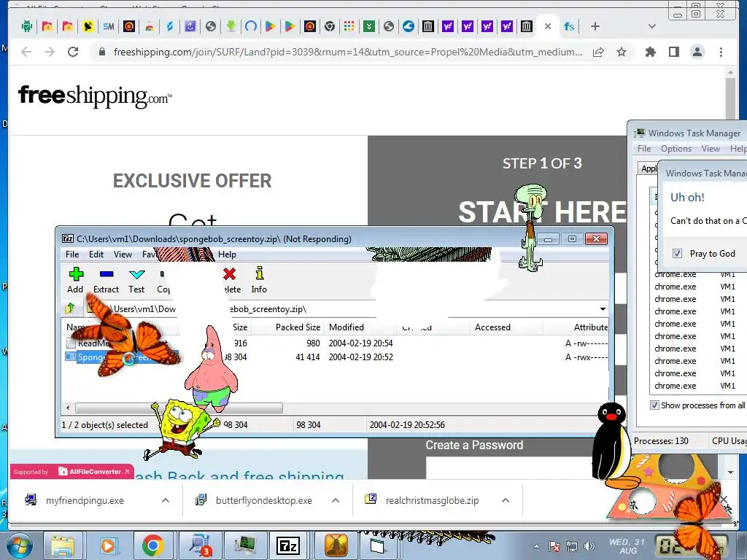Open Chrome three-dot menu
Screen dimensions: 747x560
coord(721,52)
